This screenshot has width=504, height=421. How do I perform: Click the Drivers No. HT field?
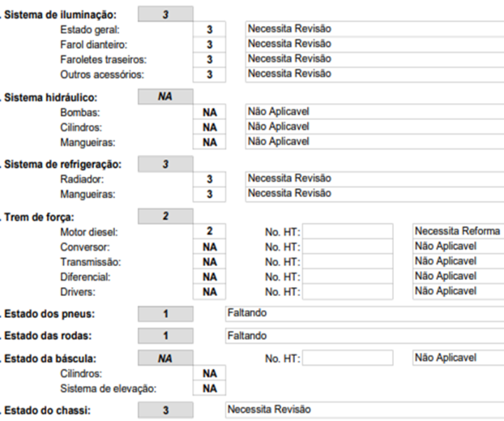click(x=347, y=291)
